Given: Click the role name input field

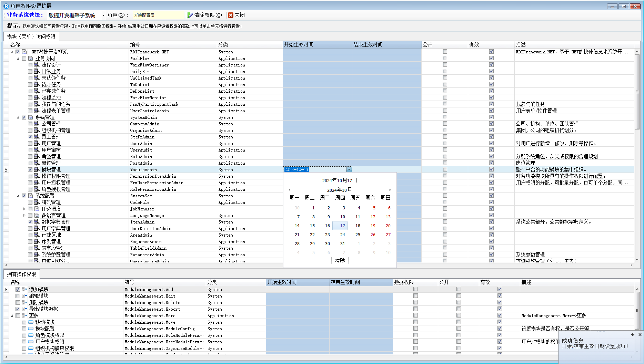Looking at the screenshot, I should click(x=159, y=15).
